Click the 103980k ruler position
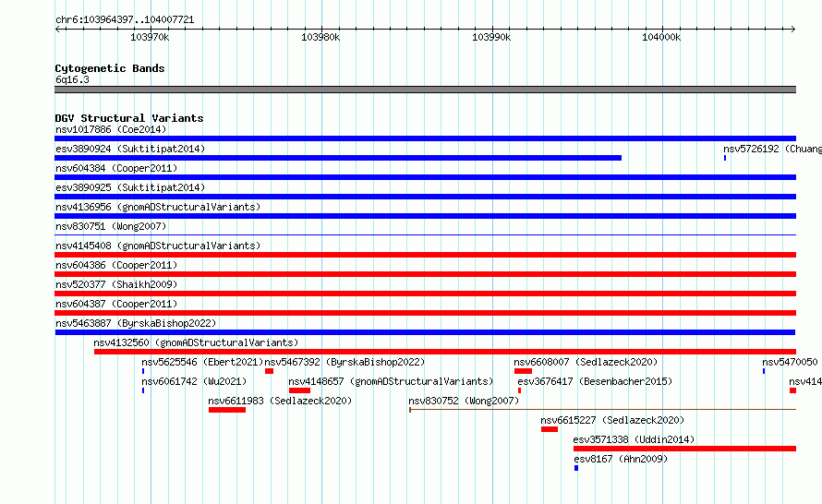Screen dimensions: 822x504 [x=320, y=37]
